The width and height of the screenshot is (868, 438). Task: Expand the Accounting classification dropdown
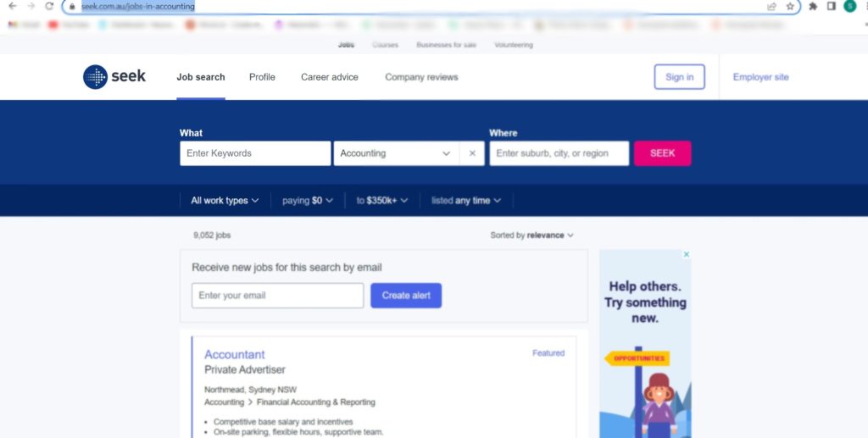pos(397,153)
